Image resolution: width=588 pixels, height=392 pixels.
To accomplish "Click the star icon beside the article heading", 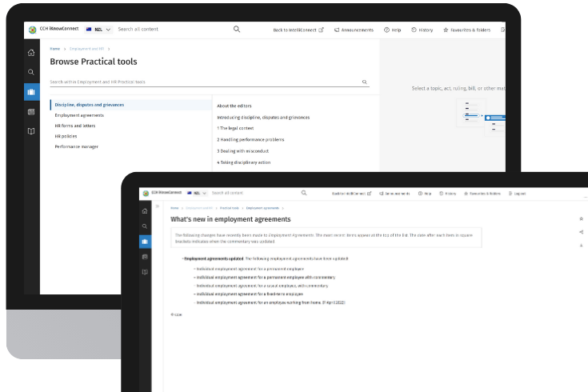I will pyautogui.click(x=581, y=218).
